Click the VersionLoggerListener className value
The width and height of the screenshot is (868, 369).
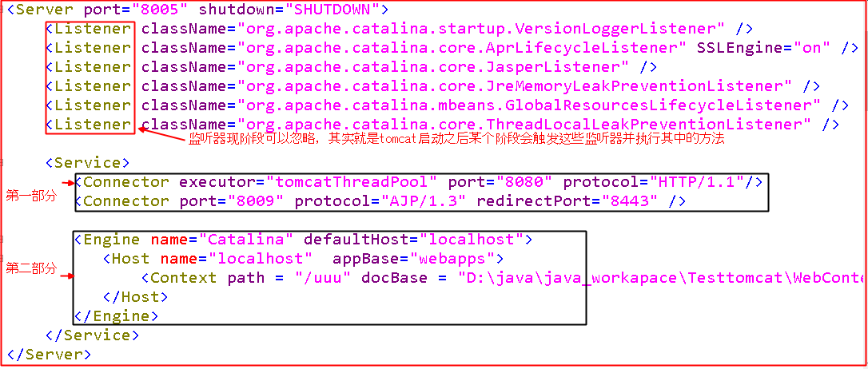(481, 29)
